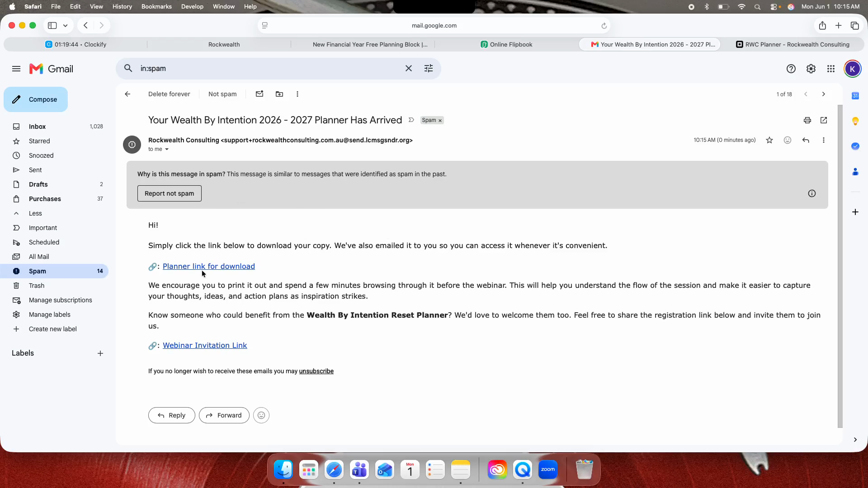
Task: Click Not spam in toolbar
Action: point(222,94)
